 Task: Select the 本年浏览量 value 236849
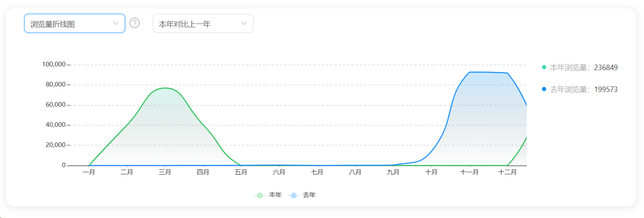(x=606, y=68)
